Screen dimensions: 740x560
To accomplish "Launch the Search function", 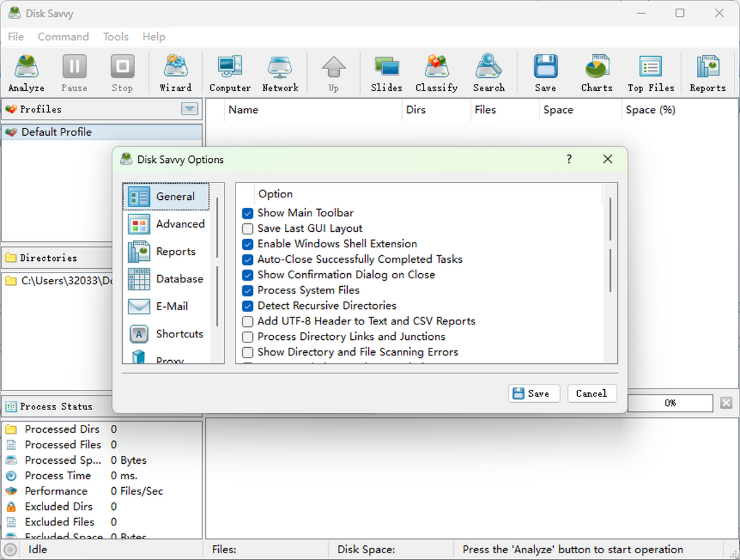I will click(x=488, y=72).
